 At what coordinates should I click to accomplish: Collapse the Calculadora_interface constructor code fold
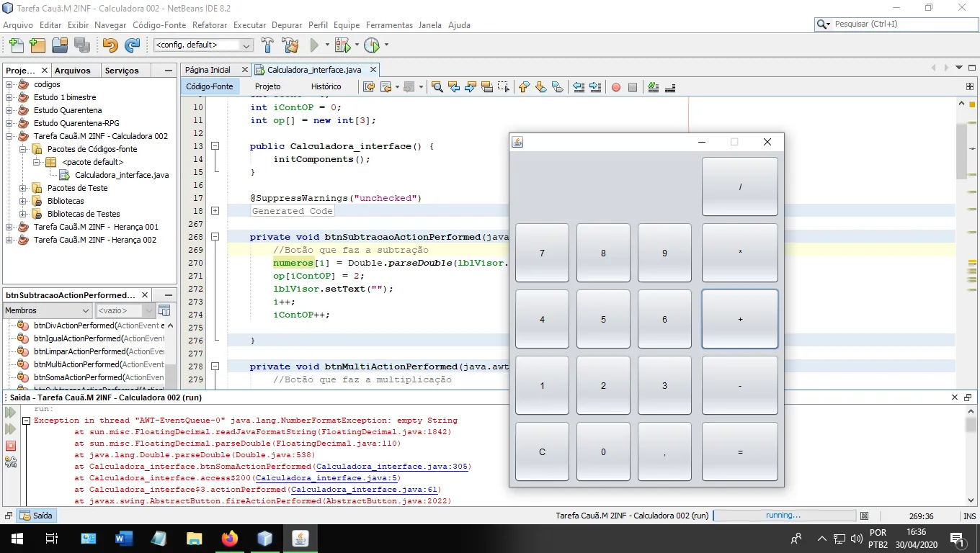215,146
